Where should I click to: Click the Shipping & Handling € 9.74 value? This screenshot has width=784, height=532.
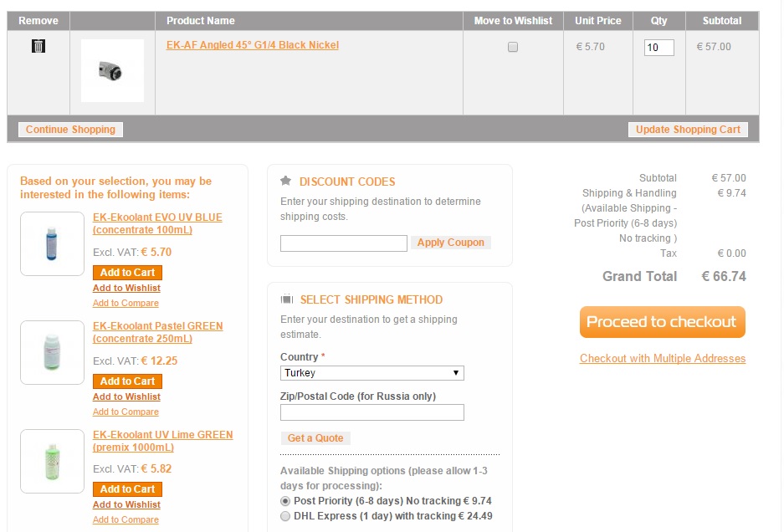pos(731,193)
